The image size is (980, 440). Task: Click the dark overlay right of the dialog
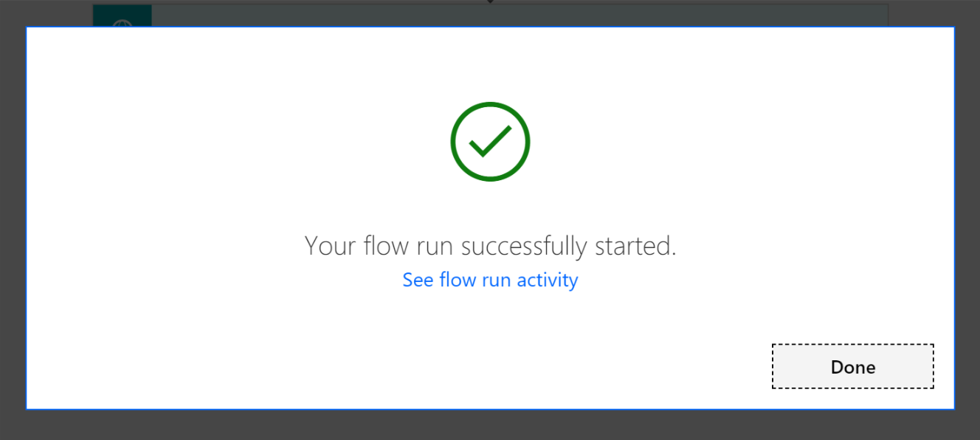coord(967,221)
